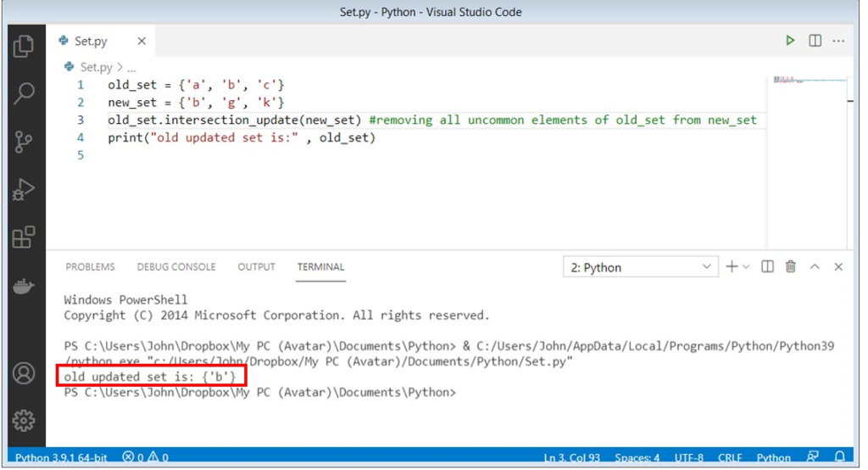Switch to the PROBLEMS panel tab
Image resolution: width=868 pixels, height=470 pixels.
90,266
